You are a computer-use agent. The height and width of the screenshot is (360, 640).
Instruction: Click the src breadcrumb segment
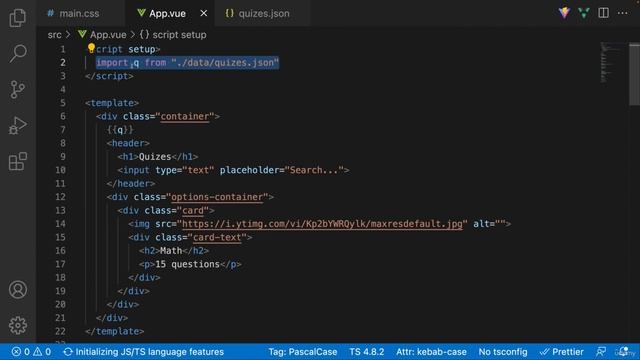coord(54,35)
